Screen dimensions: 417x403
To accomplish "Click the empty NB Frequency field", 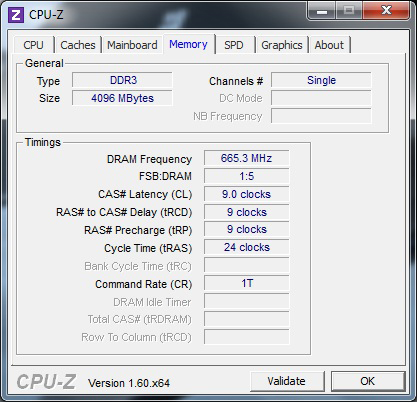I will (321, 116).
